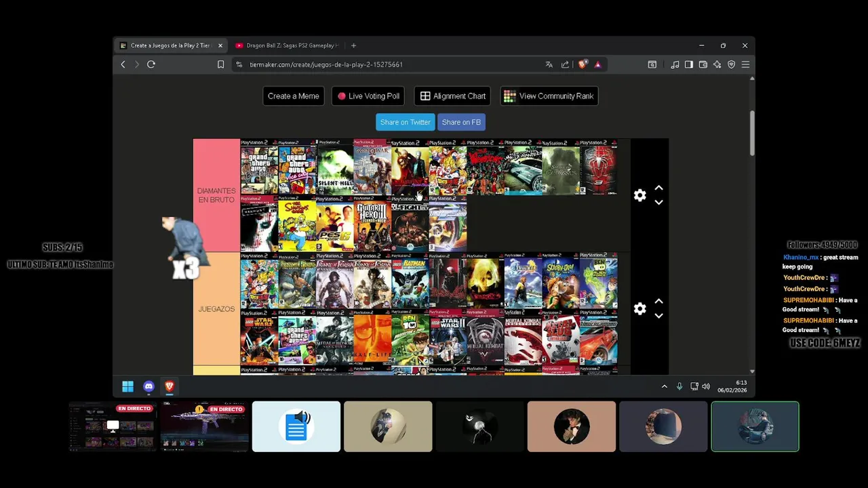Image resolution: width=868 pixels, height=488 pixels.
Task: Select the Scooby-Doo game cover
Action: tap(561, 281)
